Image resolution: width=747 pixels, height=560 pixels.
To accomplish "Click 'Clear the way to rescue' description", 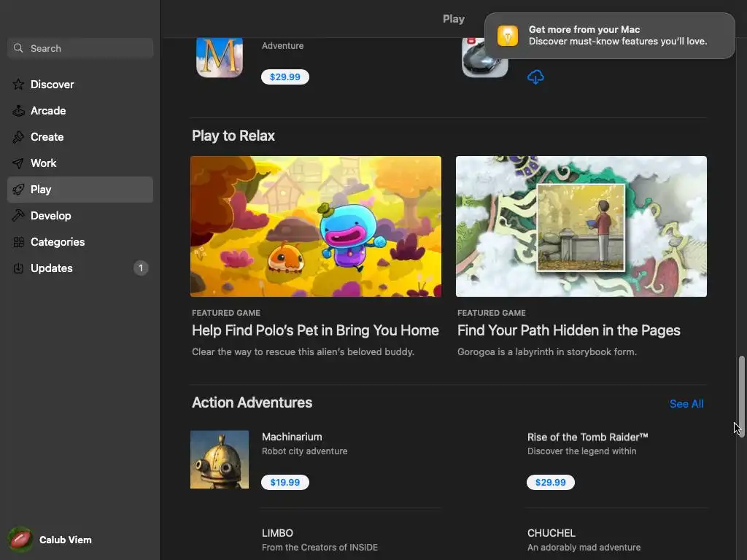I will (303, 352).
